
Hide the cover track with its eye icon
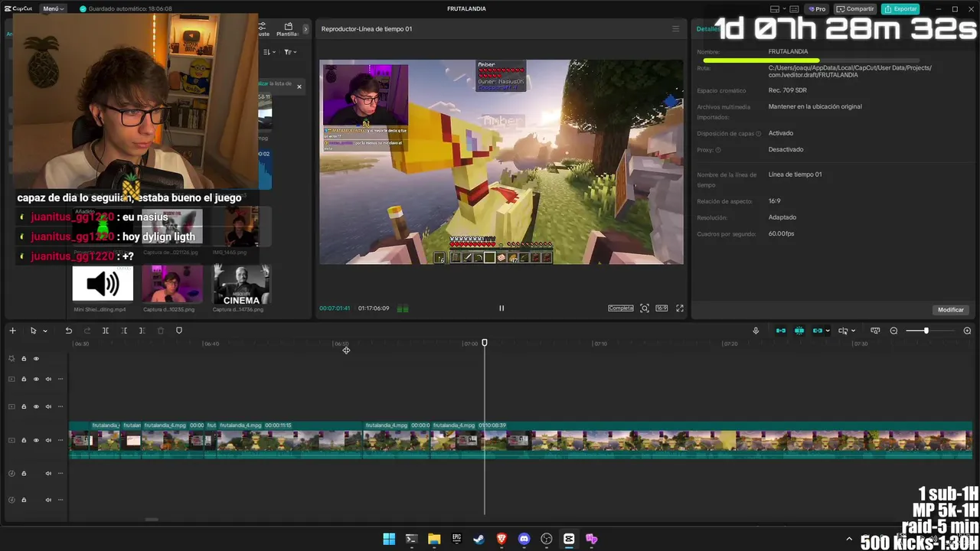(36, 358)
